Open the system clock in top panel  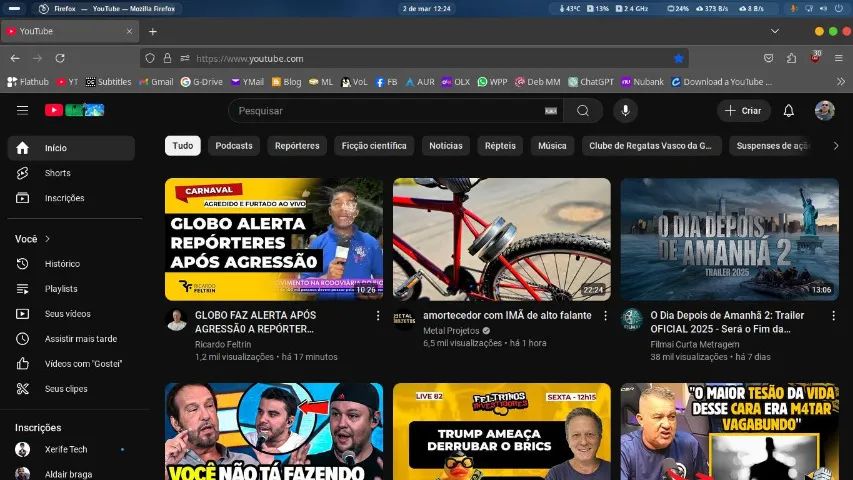click(x=426, y=9)
